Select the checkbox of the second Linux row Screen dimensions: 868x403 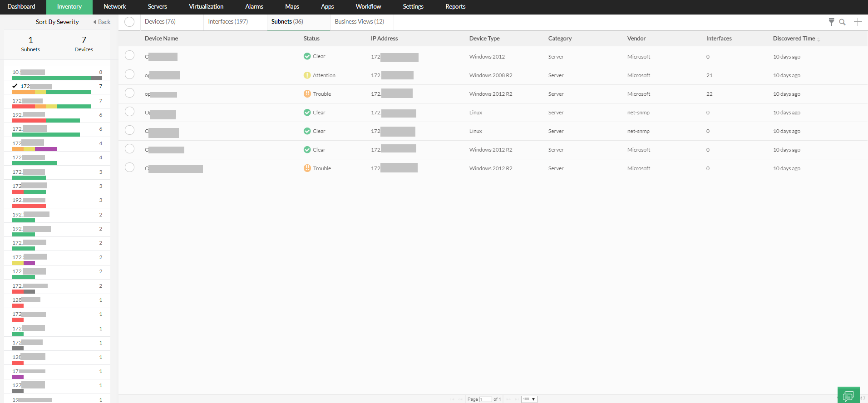(x=129, y=130)
